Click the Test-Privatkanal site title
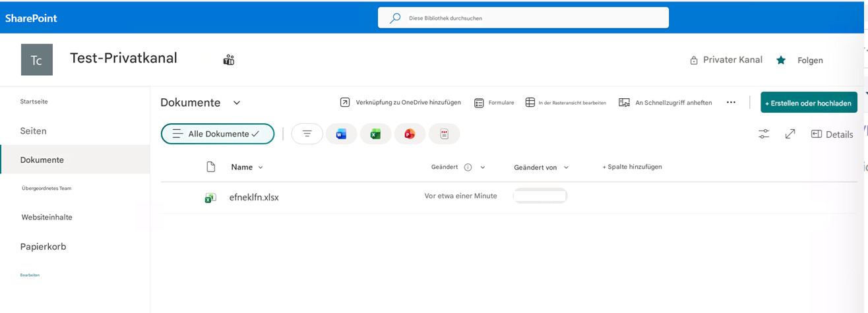This screenshot has width=868, height=313. click(123, 58)
